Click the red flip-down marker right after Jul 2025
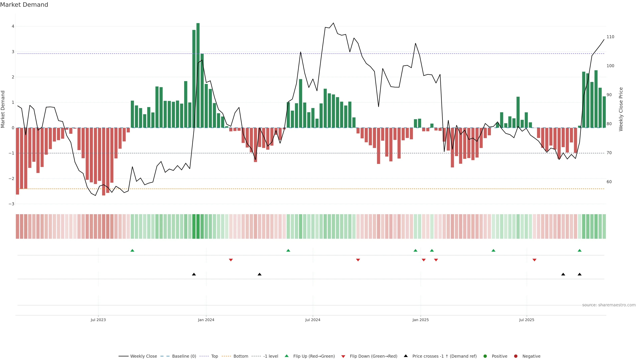The height and width of the screenshot is (362, 644). point(534,260)
